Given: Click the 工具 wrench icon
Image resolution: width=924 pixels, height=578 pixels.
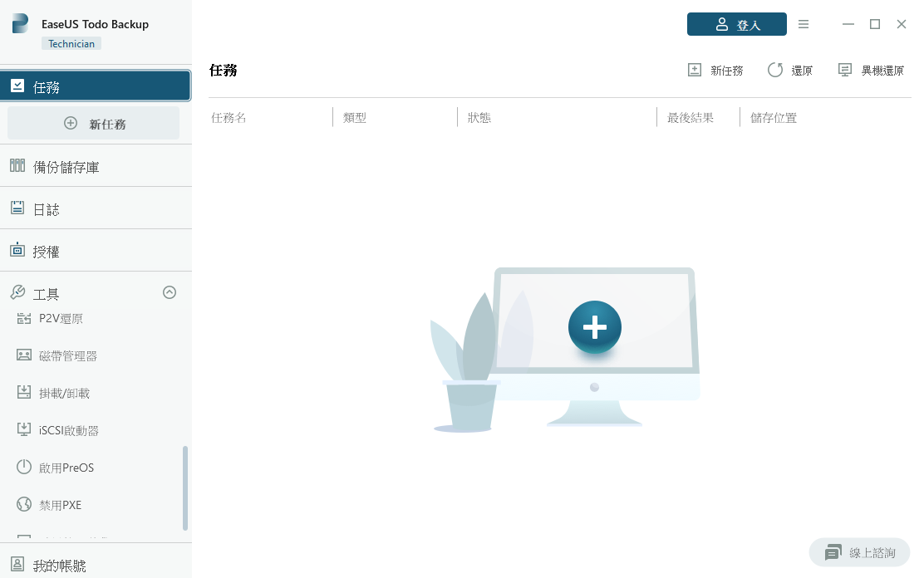Looking at the screenshot, I should (17, 292).
